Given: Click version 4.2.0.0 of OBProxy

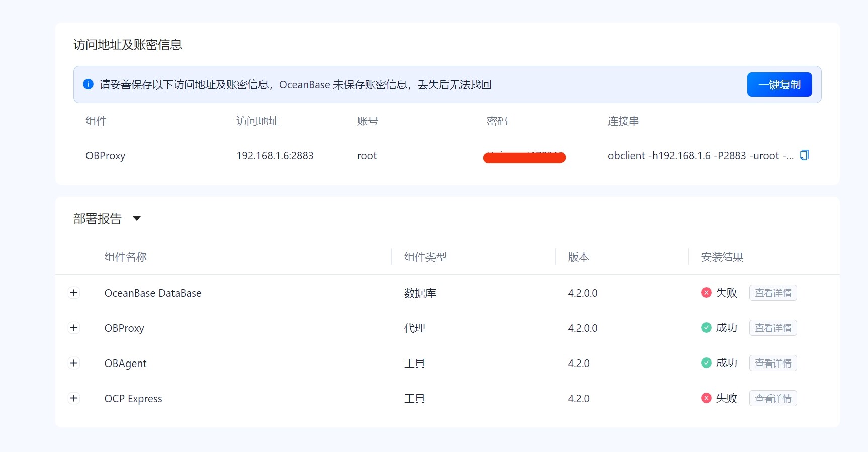Looking at the screenshot, I should pos(583,328).
